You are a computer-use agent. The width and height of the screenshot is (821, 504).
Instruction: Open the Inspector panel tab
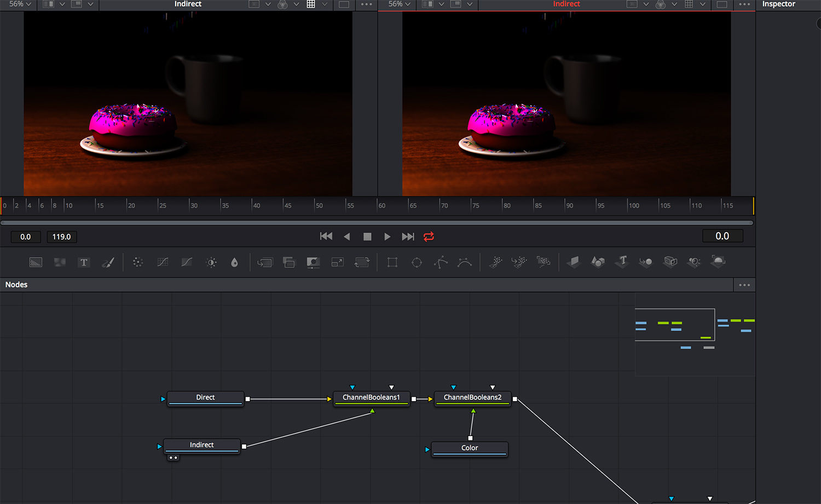coord(779,4)
